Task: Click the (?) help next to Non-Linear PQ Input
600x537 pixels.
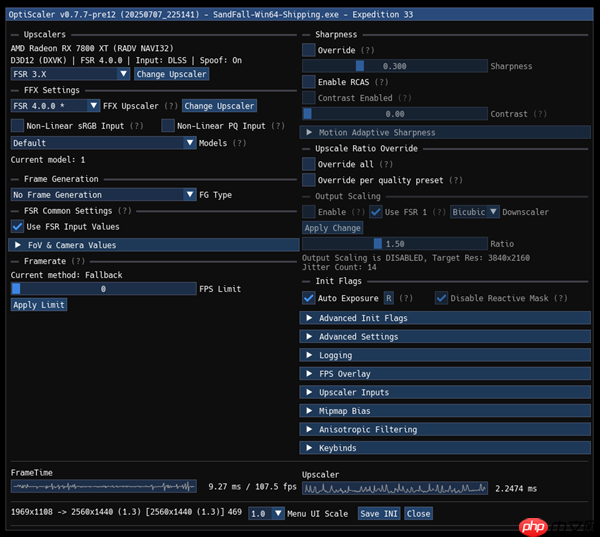Action: [x=278, y=126]
